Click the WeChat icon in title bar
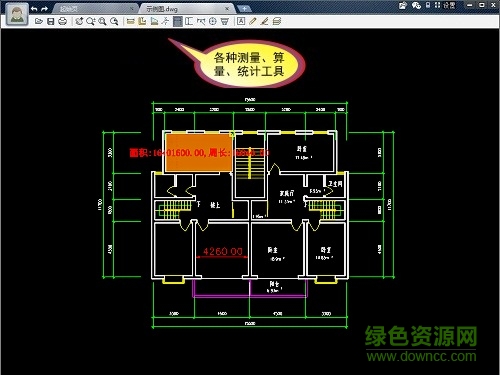The height and width of the screenshot is (375, 500). [416, 5]
